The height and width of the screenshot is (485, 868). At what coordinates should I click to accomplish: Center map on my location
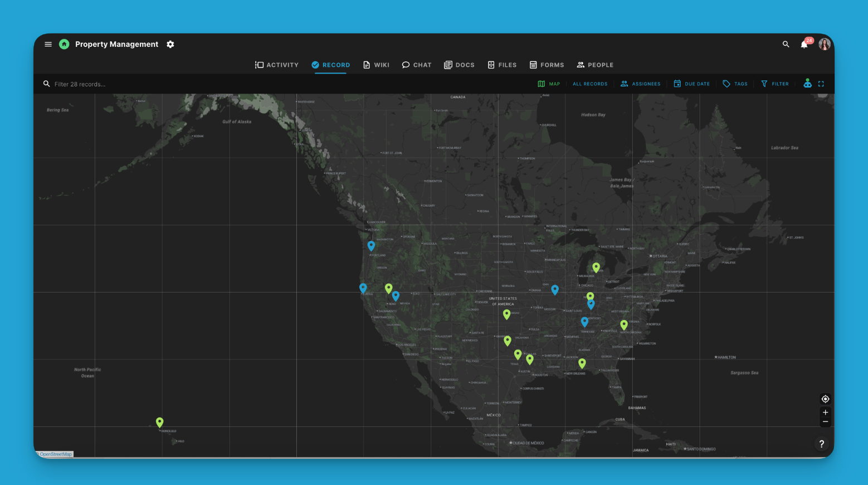825,399
